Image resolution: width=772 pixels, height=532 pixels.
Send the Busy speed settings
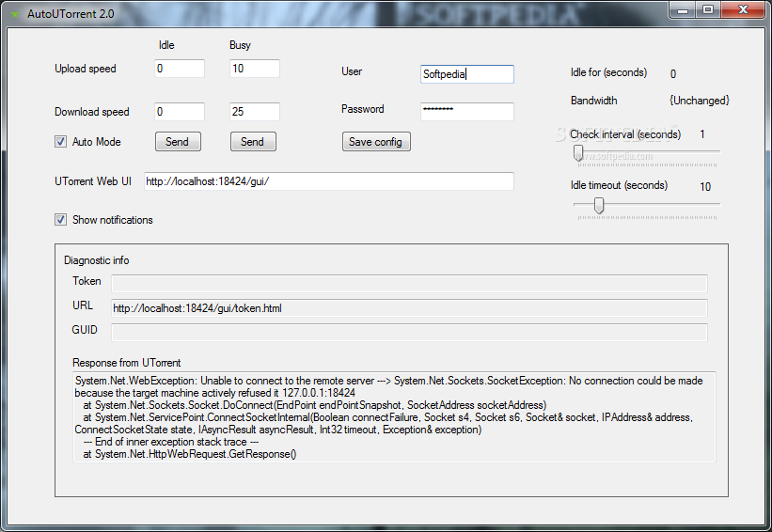coord(253,142)
